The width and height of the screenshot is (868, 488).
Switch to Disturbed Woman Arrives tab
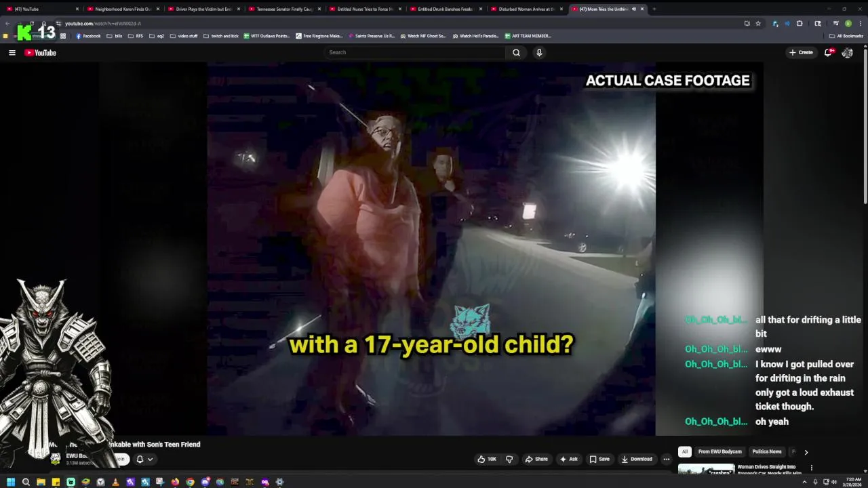[526, 9]
